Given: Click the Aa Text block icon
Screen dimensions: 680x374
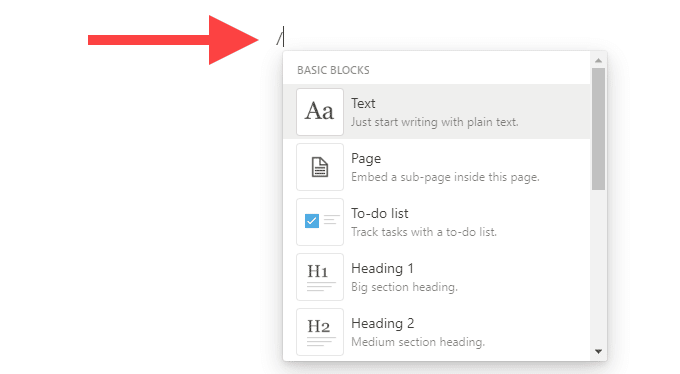Looking at the screenshot, I should point(320,112).
